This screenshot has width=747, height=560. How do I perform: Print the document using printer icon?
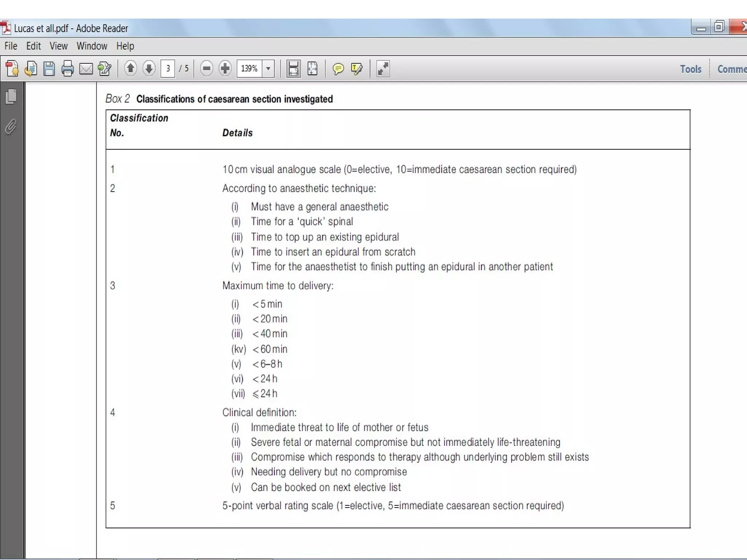coord(67,69)
